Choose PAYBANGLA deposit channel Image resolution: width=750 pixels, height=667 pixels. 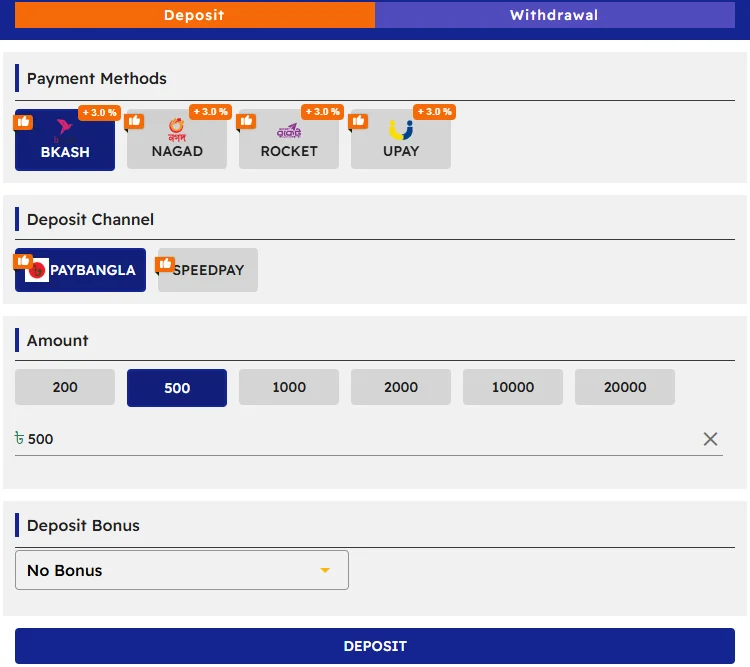coord(80,270)
